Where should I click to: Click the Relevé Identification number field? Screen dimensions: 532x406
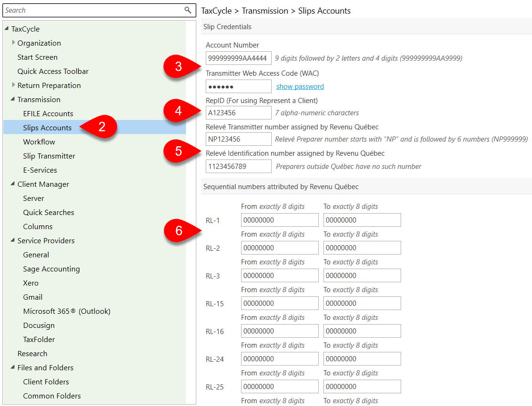239,167
